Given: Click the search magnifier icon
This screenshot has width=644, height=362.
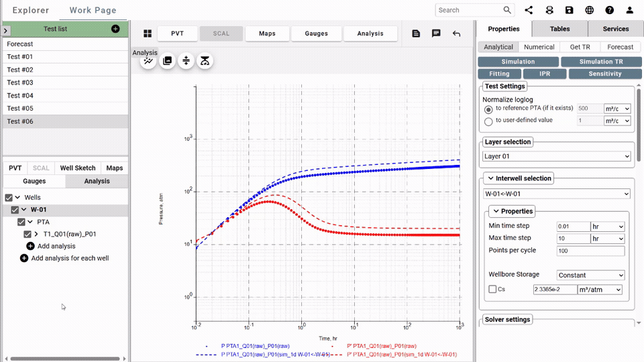Looking at the screenshot, I should click(507, 10).
